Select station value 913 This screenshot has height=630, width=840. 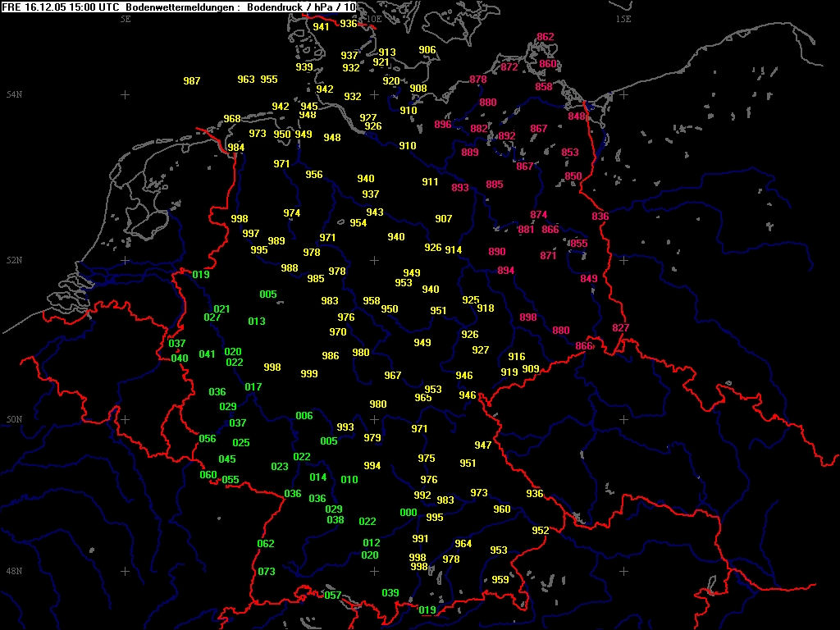click(x=387, y=52)
